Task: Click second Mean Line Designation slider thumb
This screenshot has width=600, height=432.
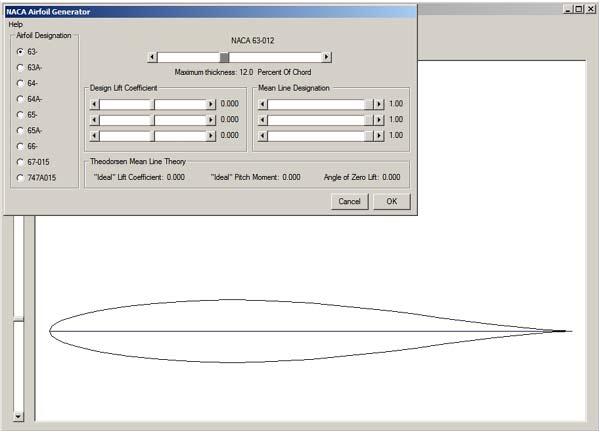Action: coord(369,120)
